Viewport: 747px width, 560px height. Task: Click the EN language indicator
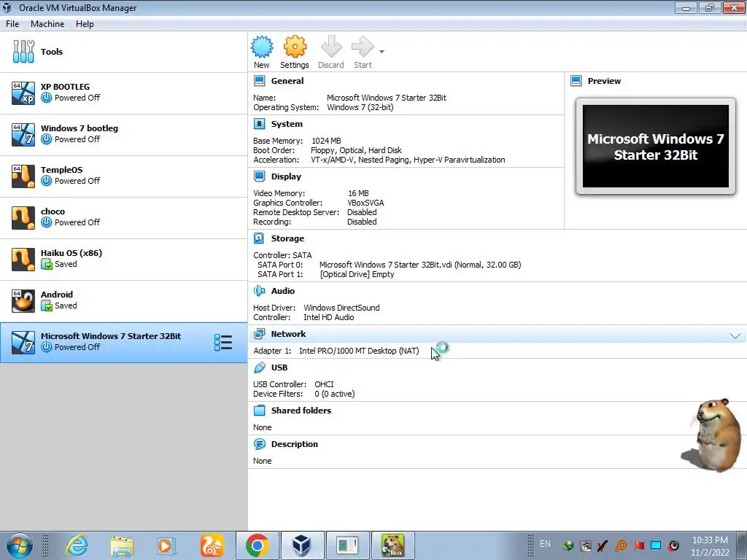(545, 544)
